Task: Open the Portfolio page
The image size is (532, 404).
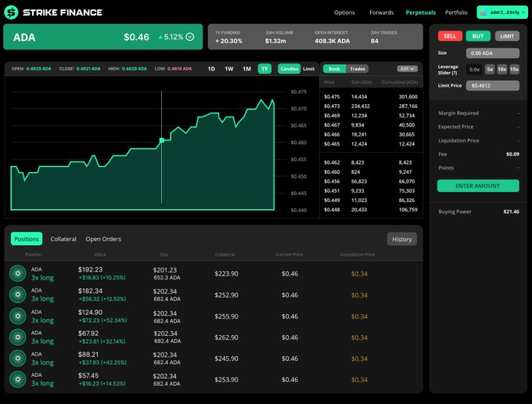Action: (456, 13)
